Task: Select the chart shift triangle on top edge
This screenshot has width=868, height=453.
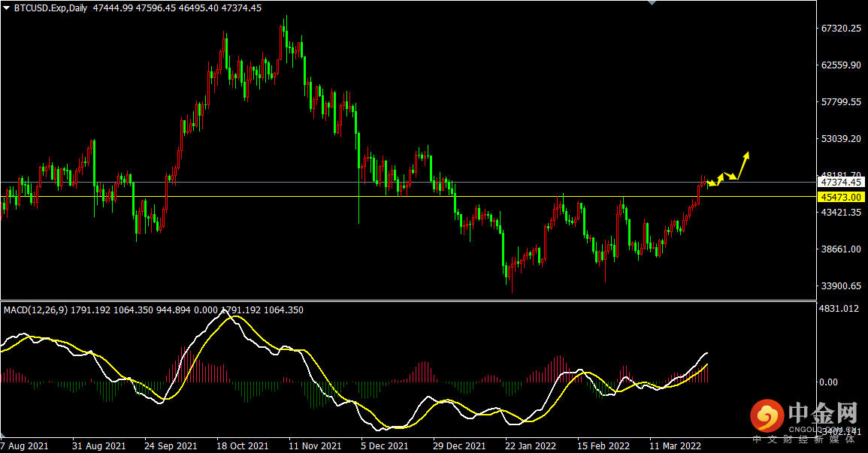Action: 652,3
